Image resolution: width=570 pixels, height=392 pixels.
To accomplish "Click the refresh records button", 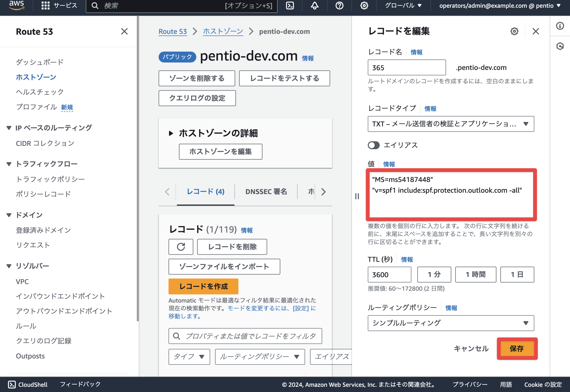I will (x=181, y=247).
